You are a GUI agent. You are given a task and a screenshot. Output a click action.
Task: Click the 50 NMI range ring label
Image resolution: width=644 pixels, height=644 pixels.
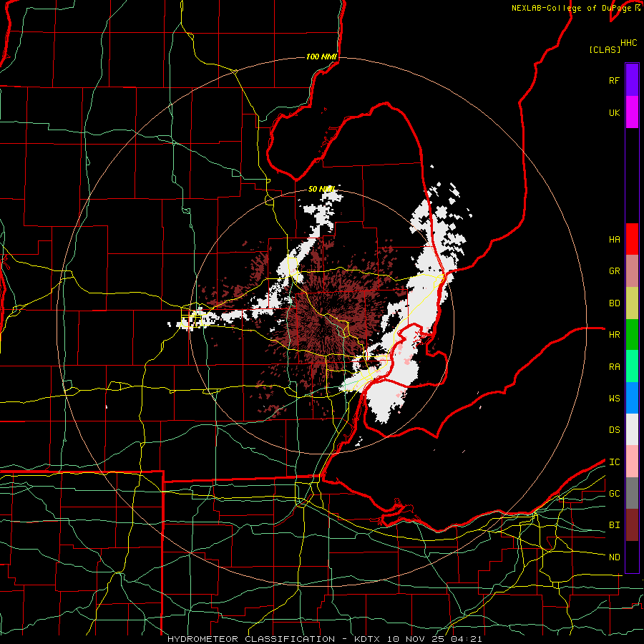(x=321, y=189)
